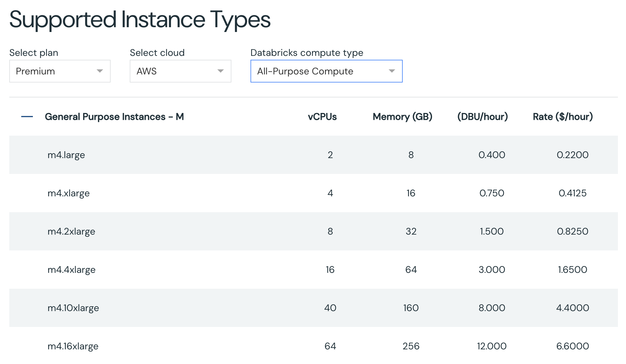Click the m4.4xlarge instance name

(71, 270)
